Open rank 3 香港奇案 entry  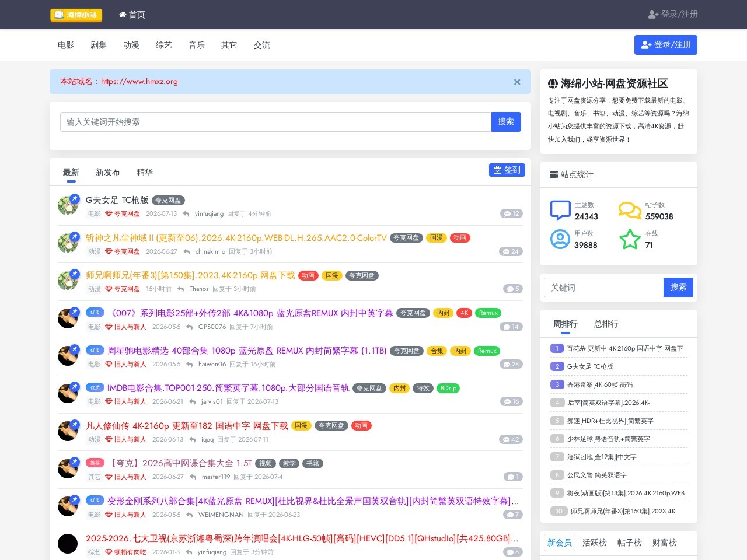(x=600, y=384)
